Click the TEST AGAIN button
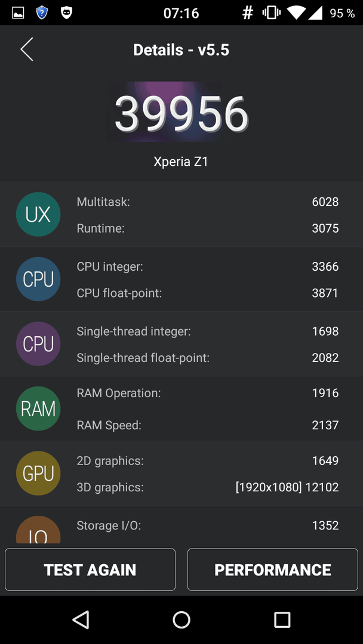This screenshot has width=363, height=644. (x=90, y=569)
